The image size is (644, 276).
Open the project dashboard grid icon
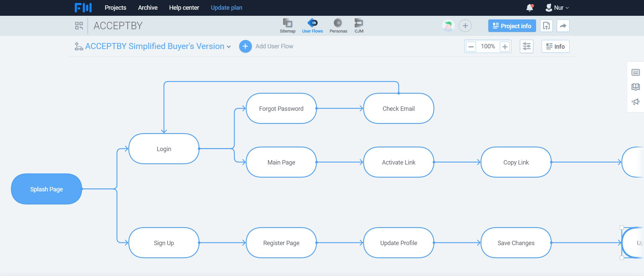[79, 26]
